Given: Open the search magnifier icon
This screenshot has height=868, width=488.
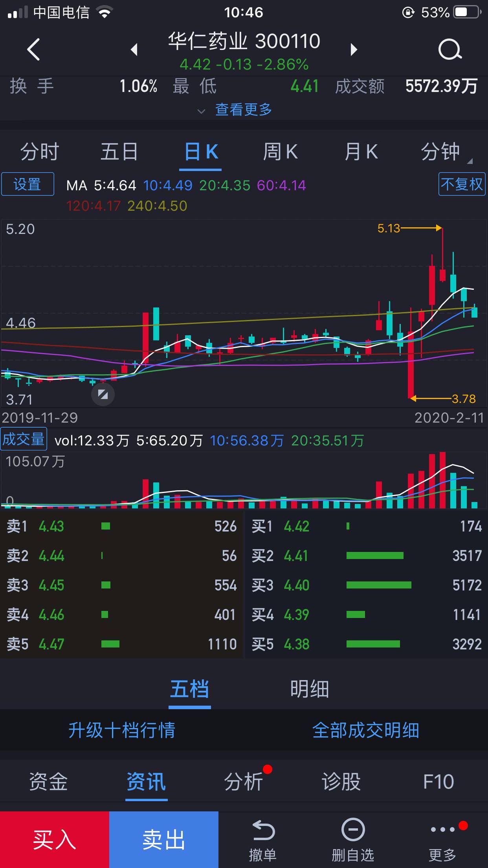Looking at the screenshot, I should [450, 50].
